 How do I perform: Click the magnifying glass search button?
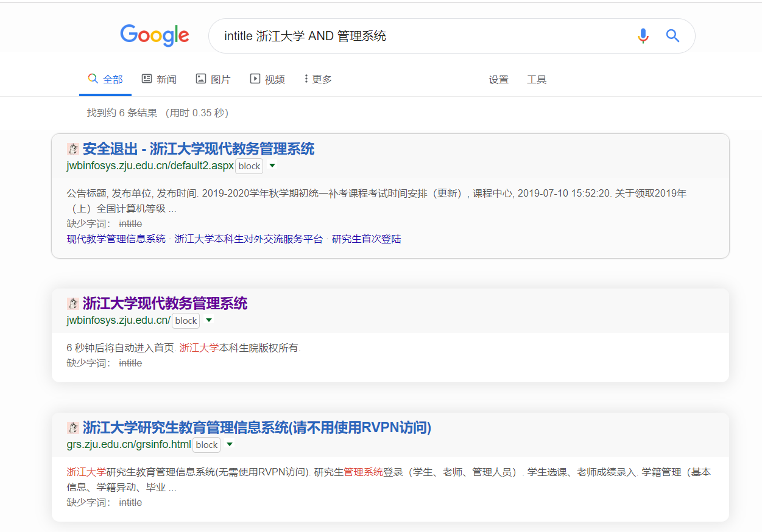[x=672, y=36]
